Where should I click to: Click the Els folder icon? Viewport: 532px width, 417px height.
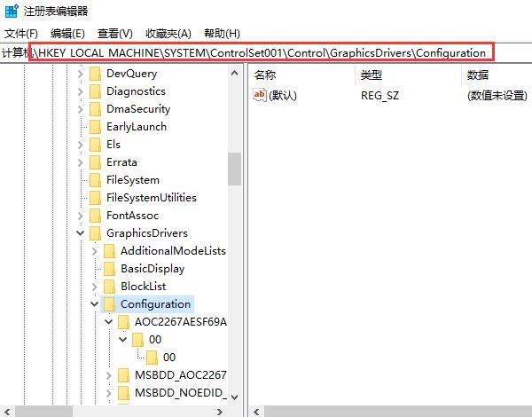pyautogui.click(x=96, y=145)
